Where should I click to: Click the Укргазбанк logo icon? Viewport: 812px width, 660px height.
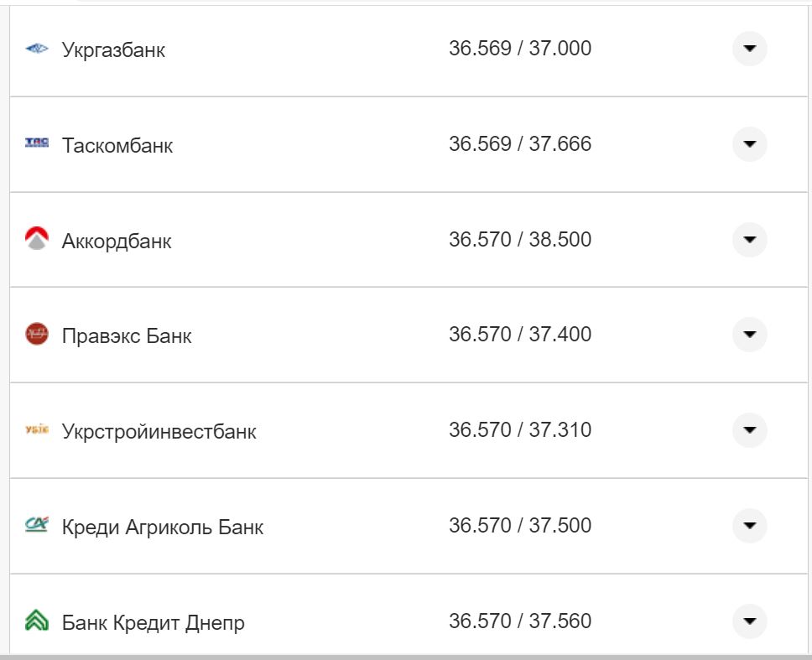(36, 49)
